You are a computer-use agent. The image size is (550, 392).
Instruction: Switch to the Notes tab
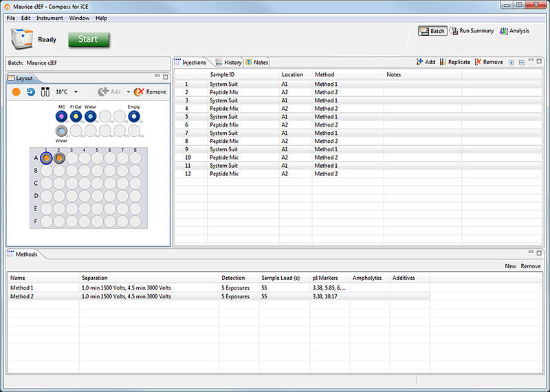pyautogui.click(x=256, y=62)
